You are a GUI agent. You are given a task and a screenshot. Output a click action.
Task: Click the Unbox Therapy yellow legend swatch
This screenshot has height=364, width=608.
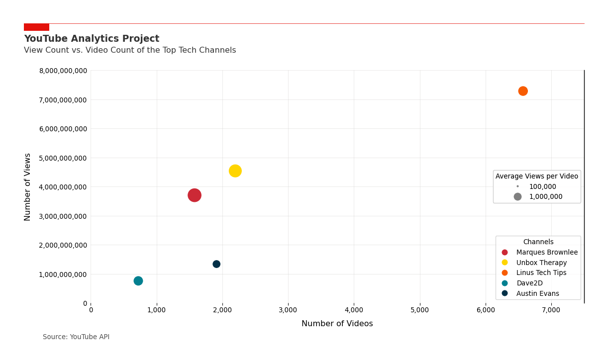point(505,263)
